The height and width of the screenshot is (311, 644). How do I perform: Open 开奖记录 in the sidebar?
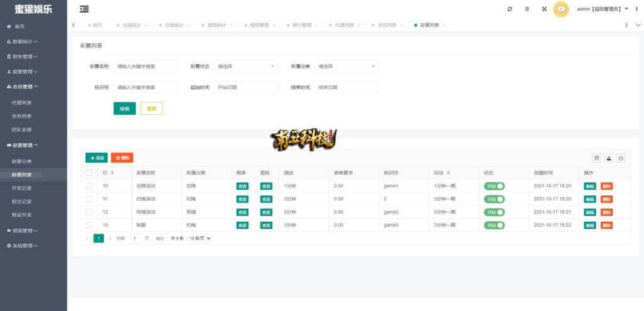21,188
